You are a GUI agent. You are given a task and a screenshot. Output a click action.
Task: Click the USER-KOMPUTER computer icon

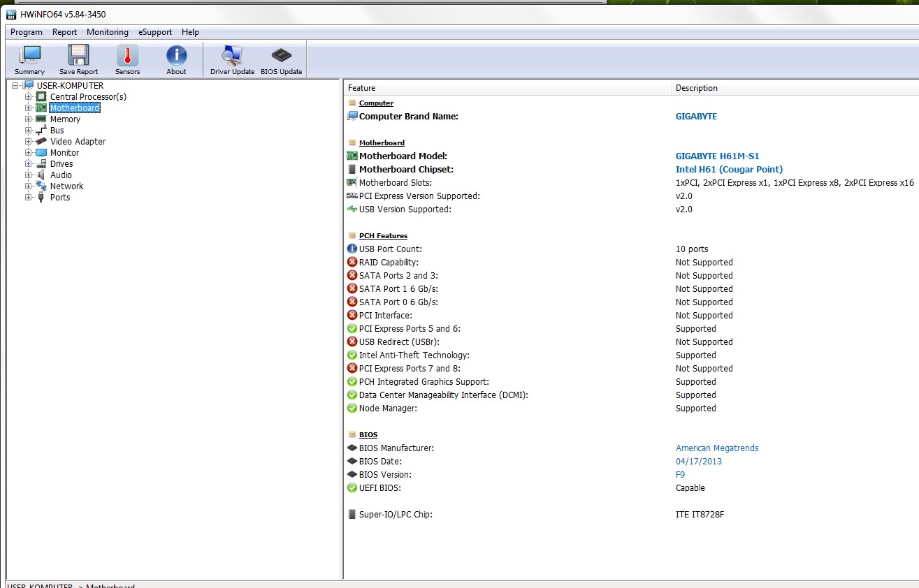coord(29,86)
